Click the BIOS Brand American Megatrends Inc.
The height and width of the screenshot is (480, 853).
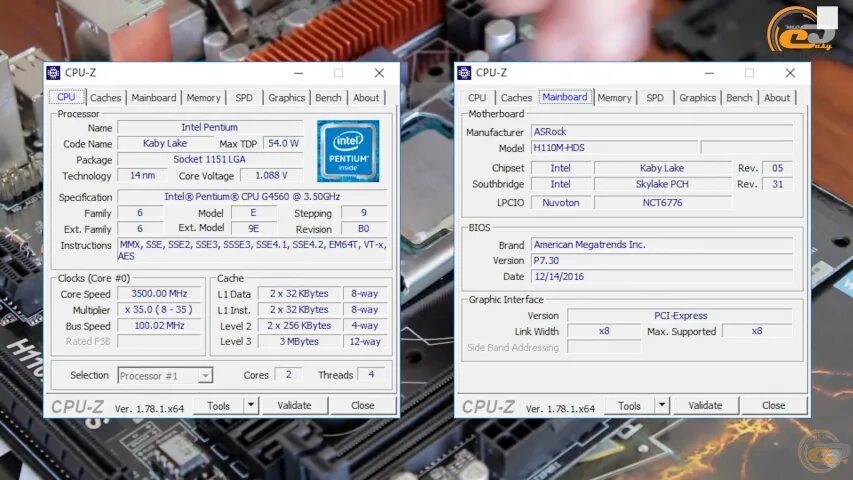coord(662,245)
